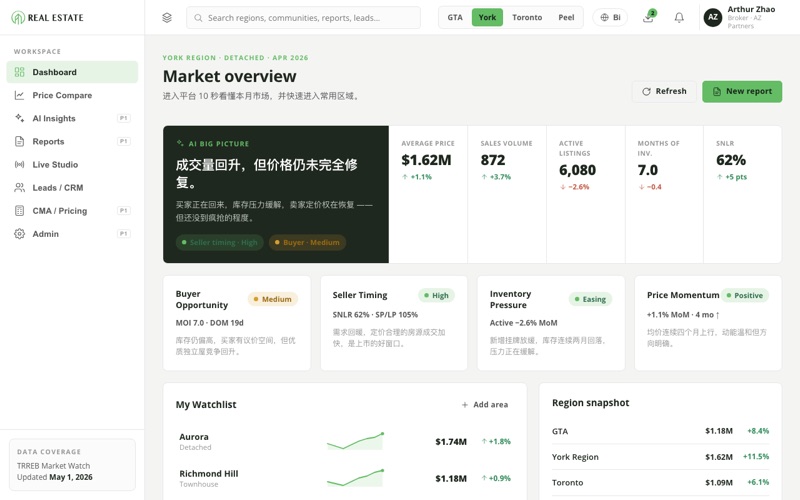Navigate to Leads / CRM
This screenshot has width=800, height=500.
tap(72, 187)
